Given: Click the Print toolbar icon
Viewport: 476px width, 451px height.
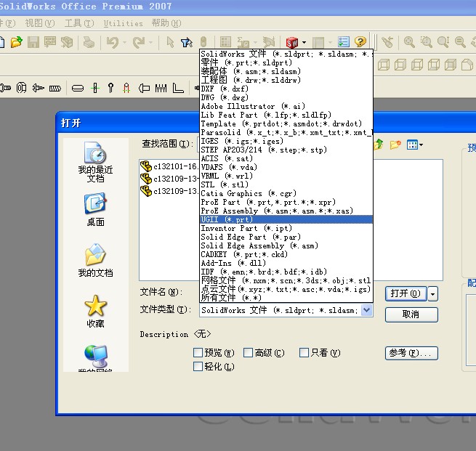Looking at the screenshot, I should (89, 42).
